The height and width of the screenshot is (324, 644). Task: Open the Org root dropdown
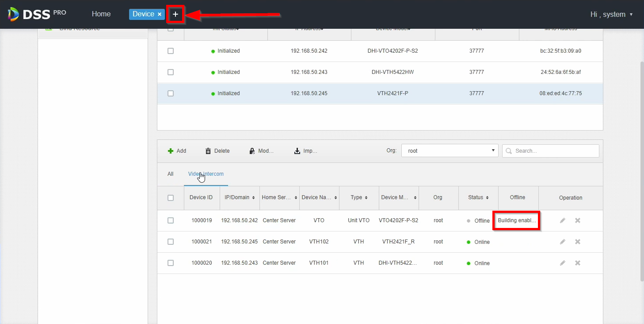click(x=450, y=151)
